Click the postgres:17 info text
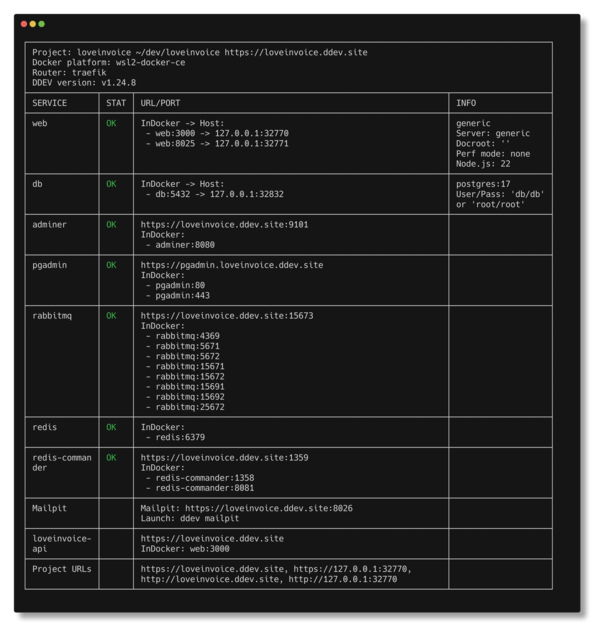Screen dimensions: 600x632 pyautogui.click(x=483, y=184)
